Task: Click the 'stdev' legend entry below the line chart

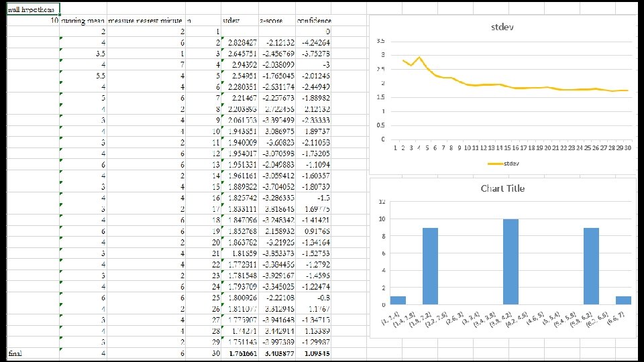Action: click(503, 164)
